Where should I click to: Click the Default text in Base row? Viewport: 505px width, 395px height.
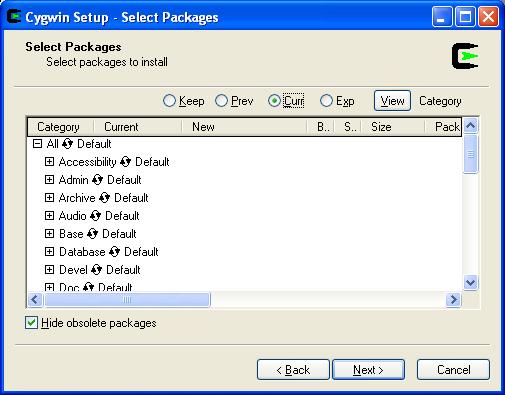[119, 234]
